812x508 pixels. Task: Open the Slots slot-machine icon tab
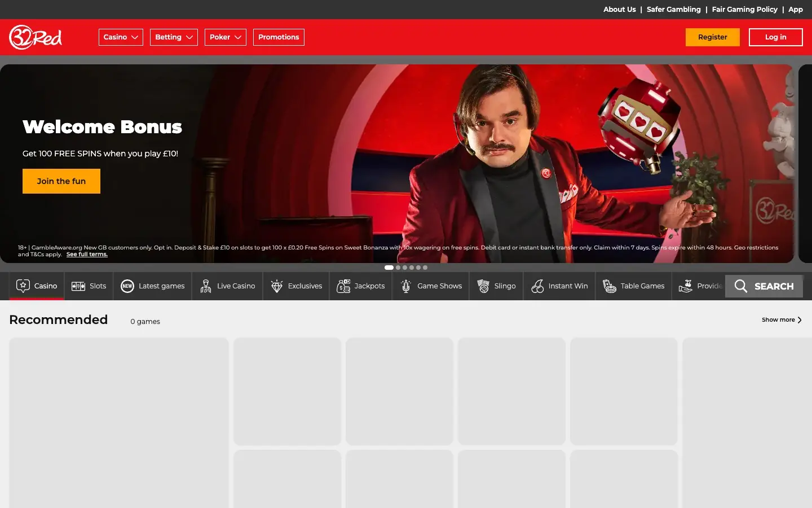click(89, 286)
